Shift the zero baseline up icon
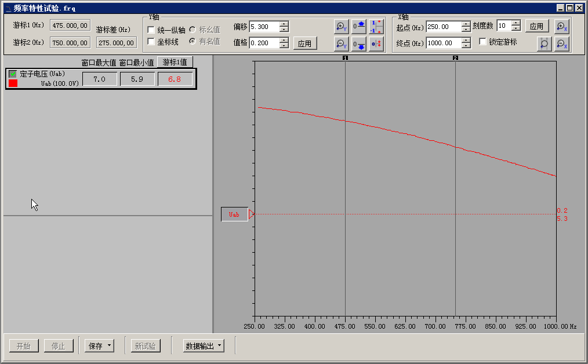The height and width of the screenshot is (364, 588). pyautogui.click(x=359, y=27)
